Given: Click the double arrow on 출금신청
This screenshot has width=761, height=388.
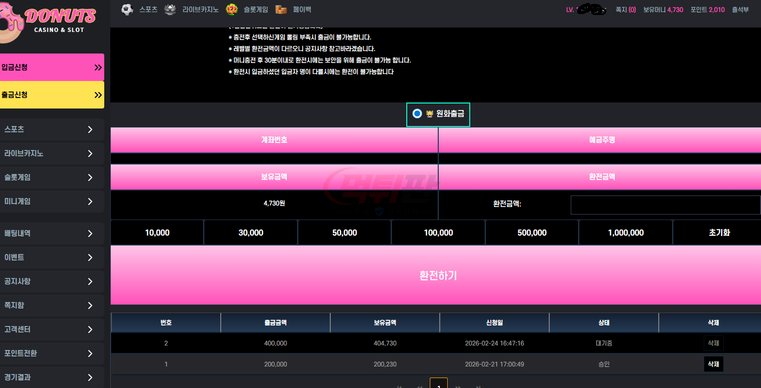Looking at the screenshot, I should 98,95.
